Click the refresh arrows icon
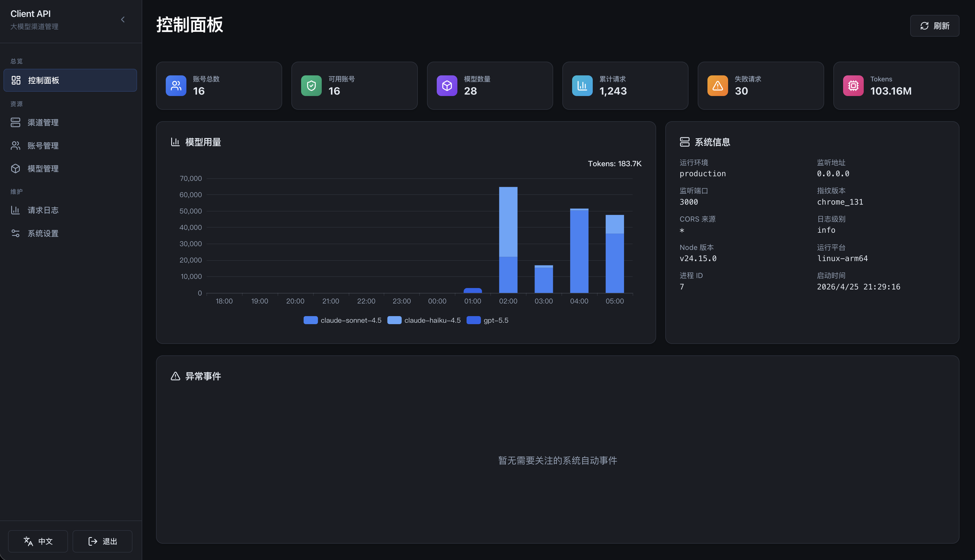Screen dimensions: 975x560 click(x=924, y=26)
